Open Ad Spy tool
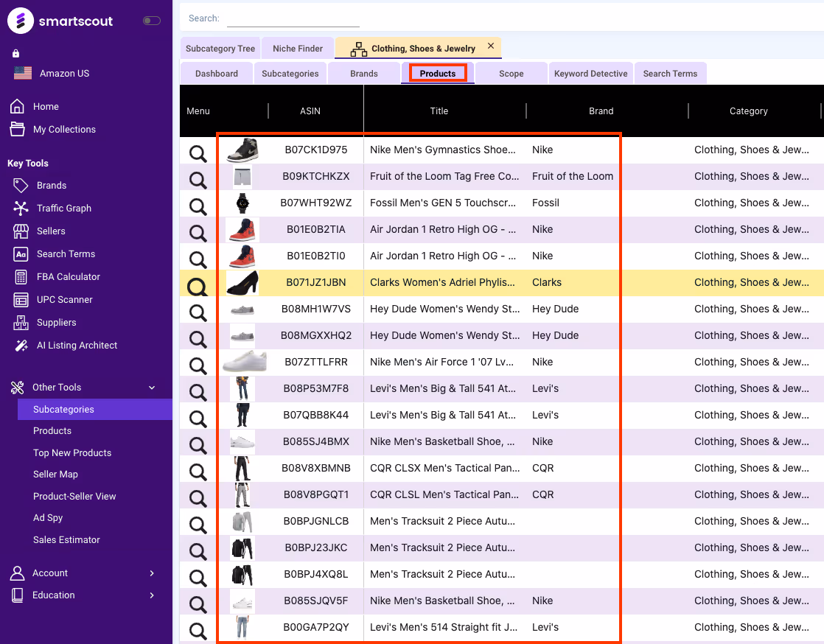824x644 pixels. click(x=48, y=518)
